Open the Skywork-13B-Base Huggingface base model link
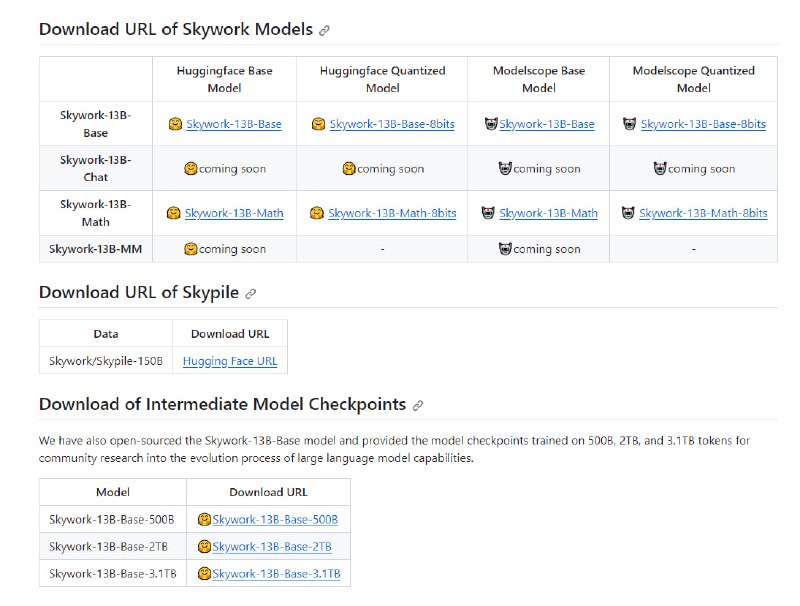The image size is (800, 606). click(236, 123)
